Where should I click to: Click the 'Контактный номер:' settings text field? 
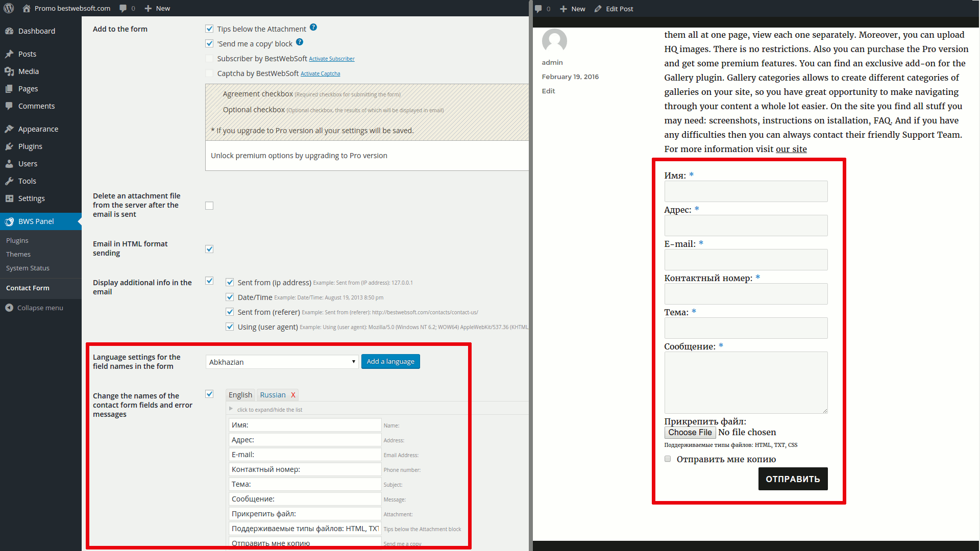click(x=305, y=469)
